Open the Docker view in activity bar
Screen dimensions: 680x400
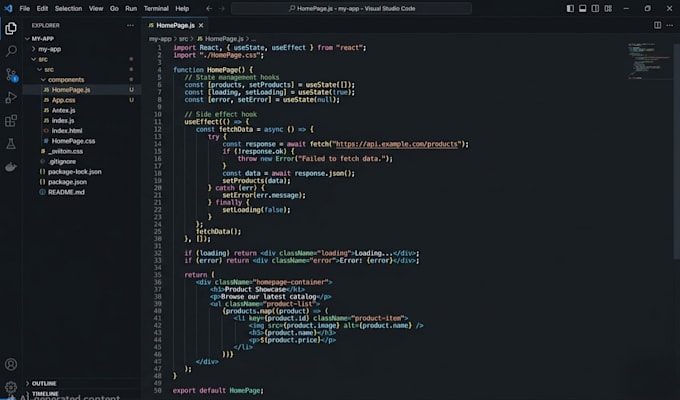(x=11, y=167)
